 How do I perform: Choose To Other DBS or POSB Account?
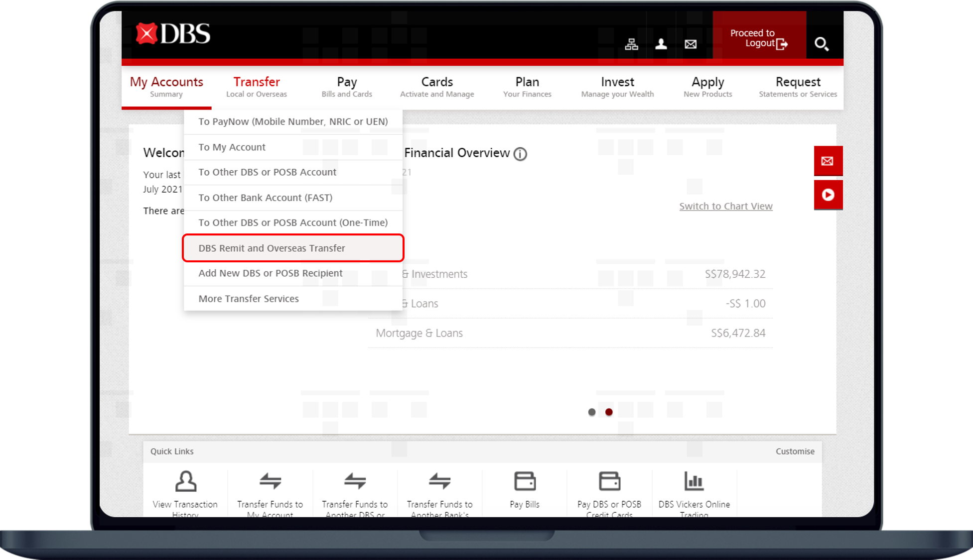293,172
